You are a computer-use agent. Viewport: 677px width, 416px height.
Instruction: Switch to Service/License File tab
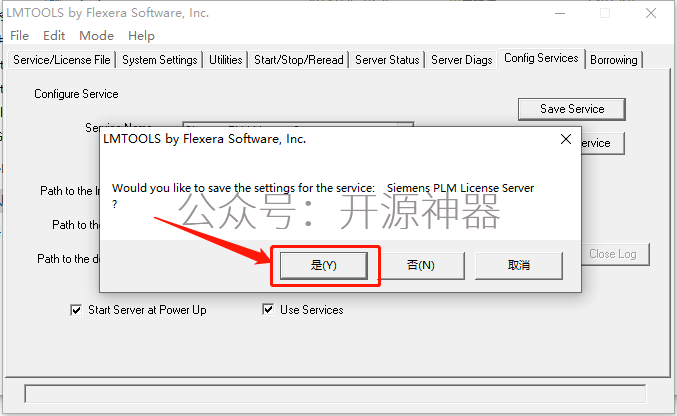pyautogui.click(x=61, y=60)
